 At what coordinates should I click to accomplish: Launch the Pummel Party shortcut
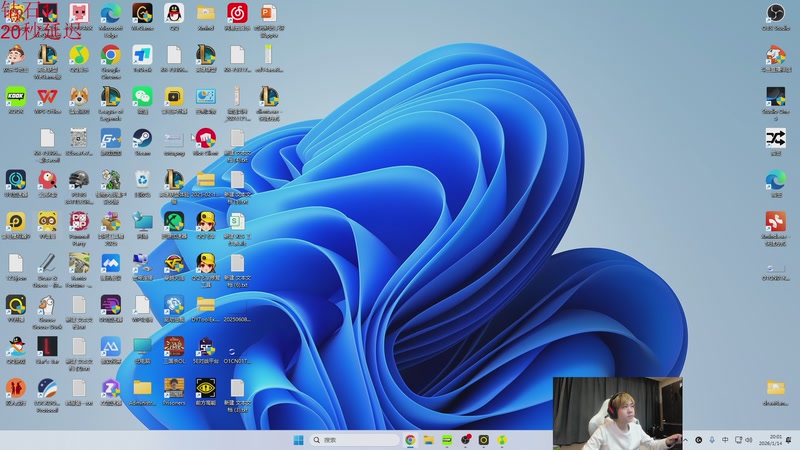(x=79, y=222)
